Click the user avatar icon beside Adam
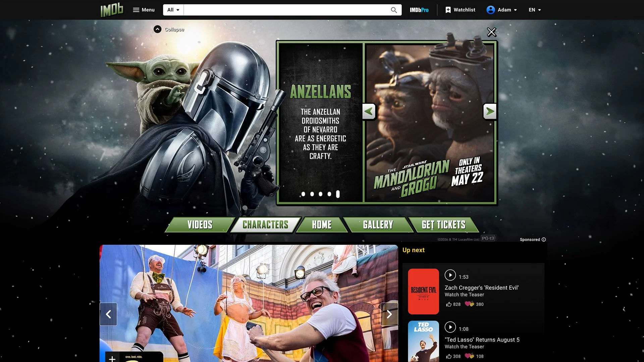The height and width of the screenshot is (362, 644). 491,10
